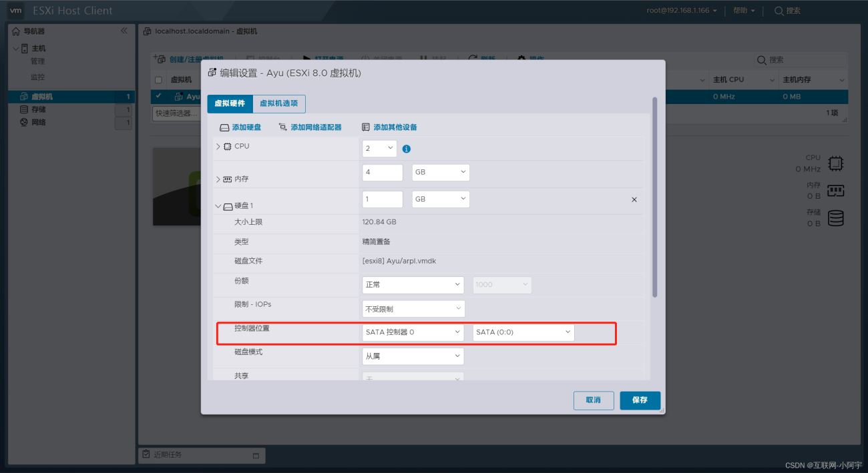Click the 硬盘 1 size field showing 1
The image size is (868, 473).
(x=383, y=199)
